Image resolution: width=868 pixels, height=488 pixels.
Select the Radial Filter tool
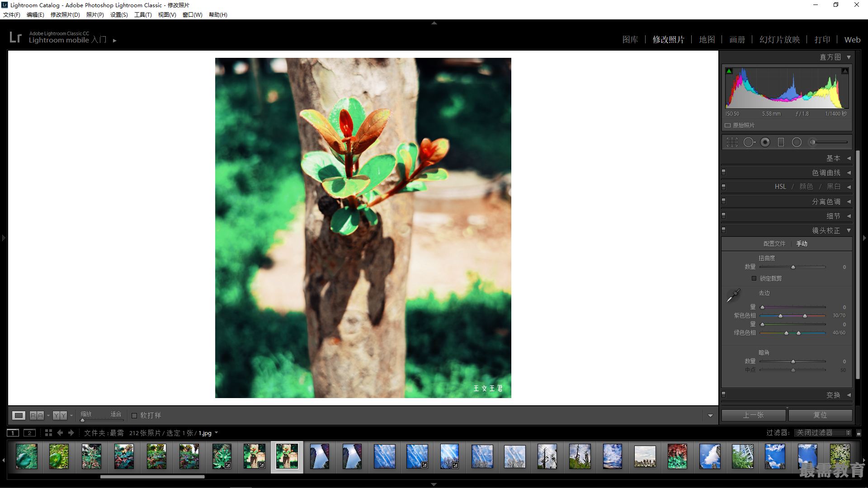pyautogui.click(x=797, y=142)
